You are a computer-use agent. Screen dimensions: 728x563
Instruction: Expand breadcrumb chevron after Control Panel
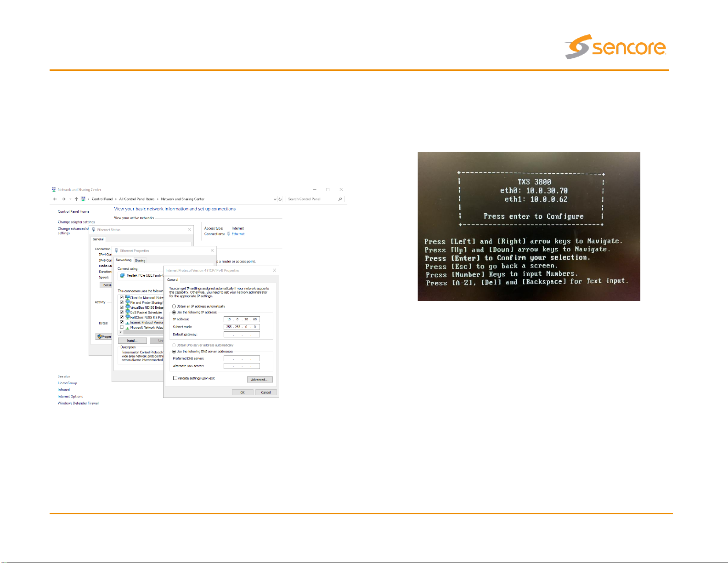coord(116,199)
